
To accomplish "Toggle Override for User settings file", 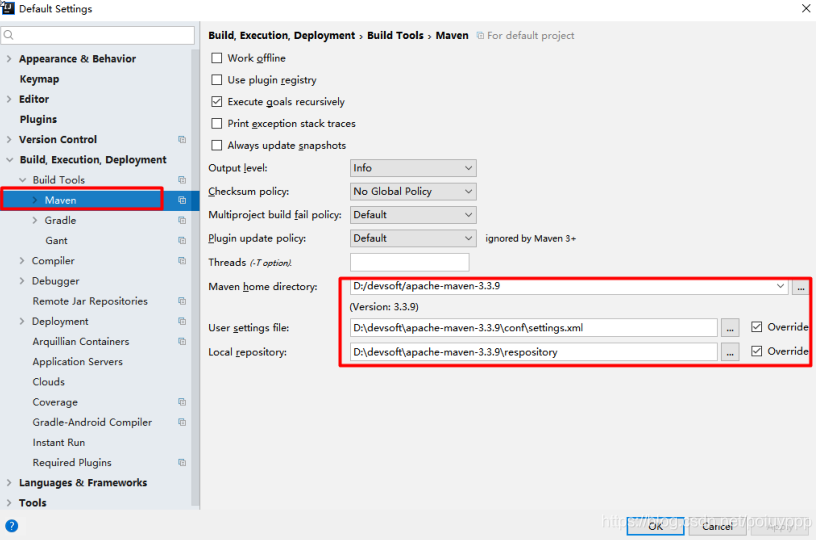I will pyautogui.click(x=756, y=327).
